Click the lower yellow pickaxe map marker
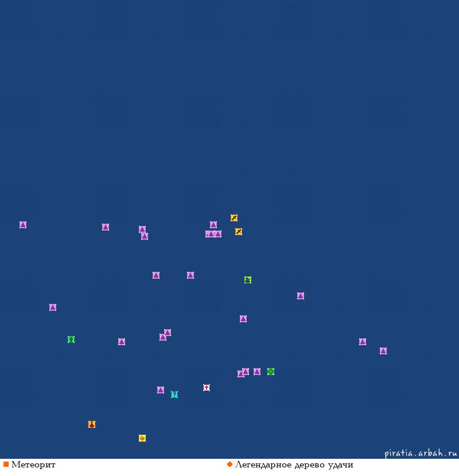This screenshot has height=476, width=459. point(239,232)
